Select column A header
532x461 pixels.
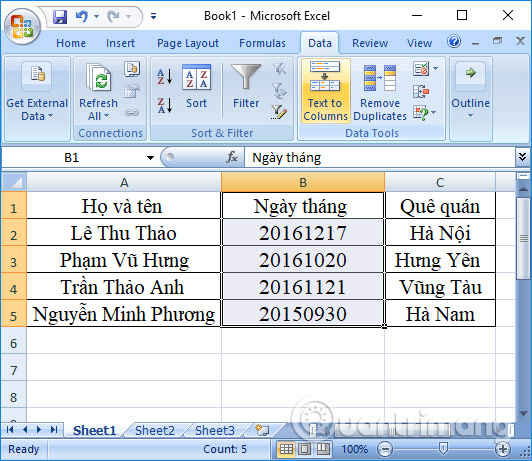tap(124, 183)
